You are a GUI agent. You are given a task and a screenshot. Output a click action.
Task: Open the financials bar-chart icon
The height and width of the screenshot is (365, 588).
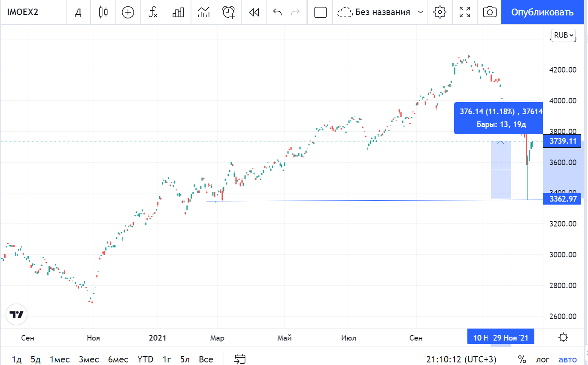[x=178, y=12]
